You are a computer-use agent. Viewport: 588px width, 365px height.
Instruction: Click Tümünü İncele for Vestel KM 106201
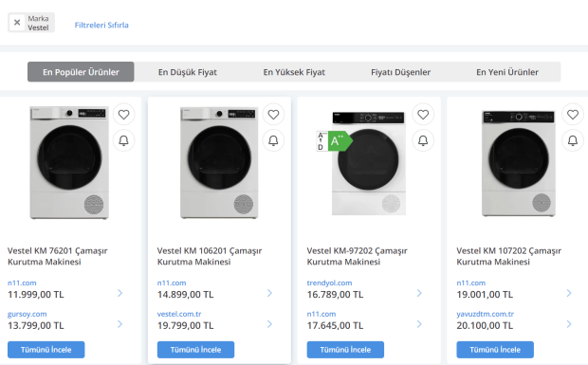coord(195,350)
